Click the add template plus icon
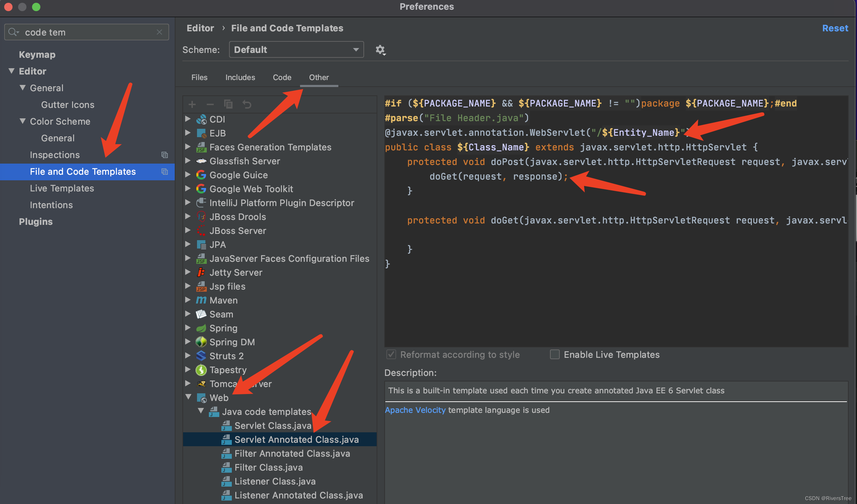Viewport: 857px width, 504px height. point(192,104)
